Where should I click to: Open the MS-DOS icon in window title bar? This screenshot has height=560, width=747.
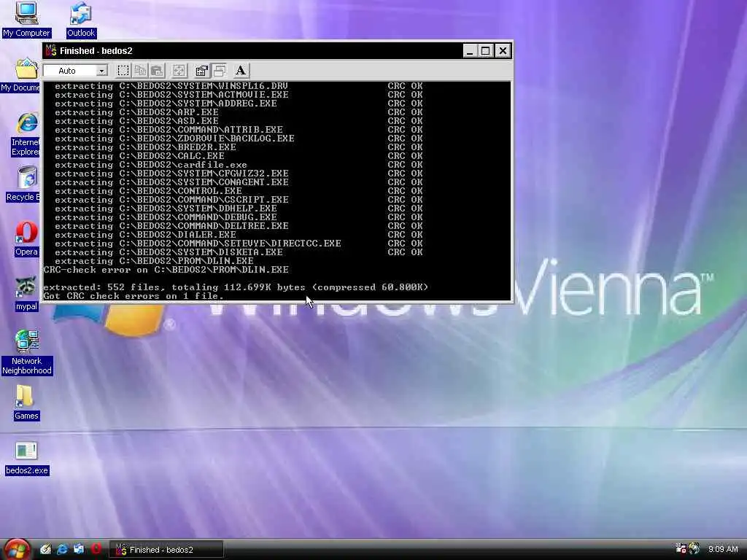click(51, 50)
